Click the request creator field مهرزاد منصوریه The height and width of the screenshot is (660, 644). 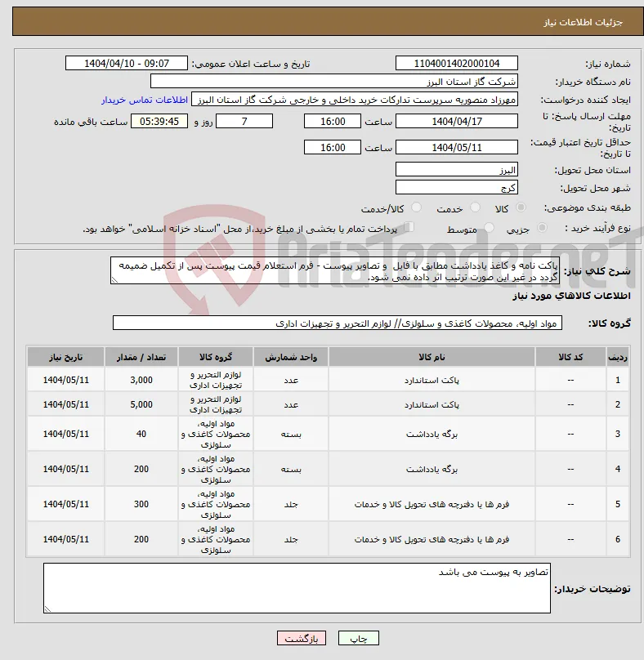[355, 100]
